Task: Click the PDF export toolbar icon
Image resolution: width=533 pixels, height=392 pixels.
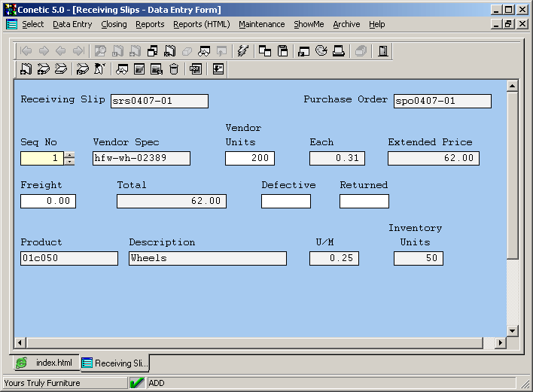Action: [195, 69]
